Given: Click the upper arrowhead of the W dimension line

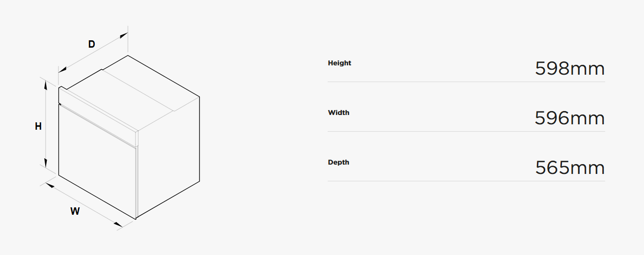Looking at the screenshot, I should [50, 186].
